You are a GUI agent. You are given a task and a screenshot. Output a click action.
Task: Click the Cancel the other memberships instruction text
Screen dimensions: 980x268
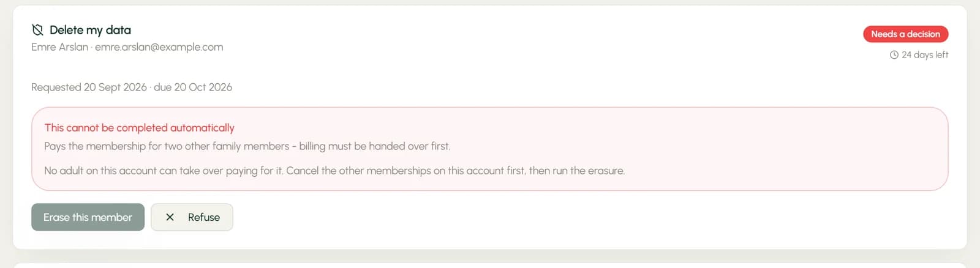pos(455,171)
